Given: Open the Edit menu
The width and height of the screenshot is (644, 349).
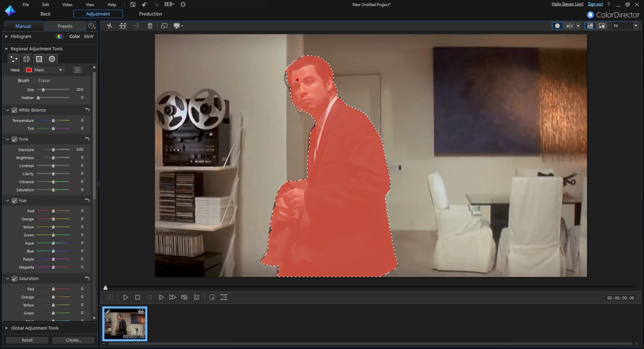Looking at the screenshot, I should 45,4.
